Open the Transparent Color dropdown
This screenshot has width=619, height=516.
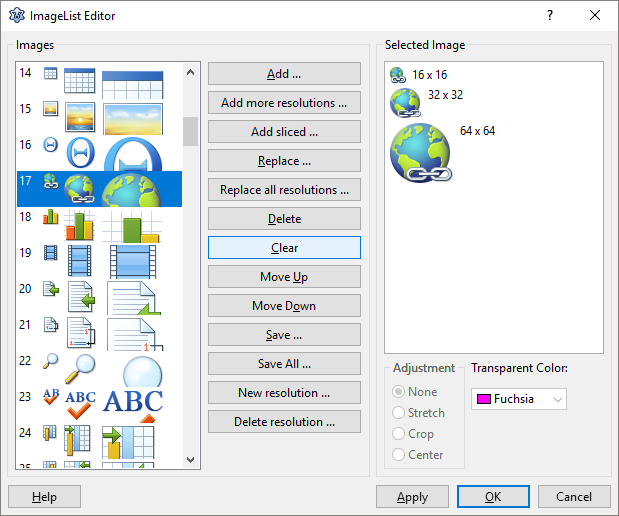click(558, 399)
